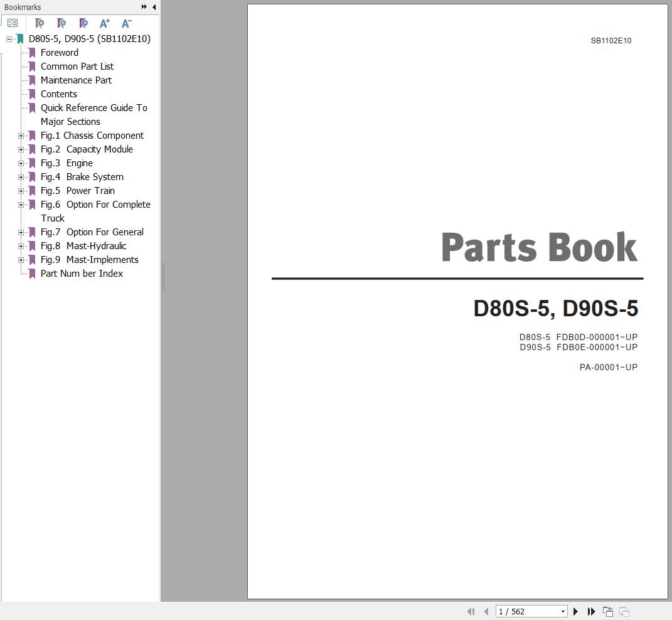
Task: Collapse the D80S-5, D90S-5 root bookmark
Action: click(x=9, y=39)
